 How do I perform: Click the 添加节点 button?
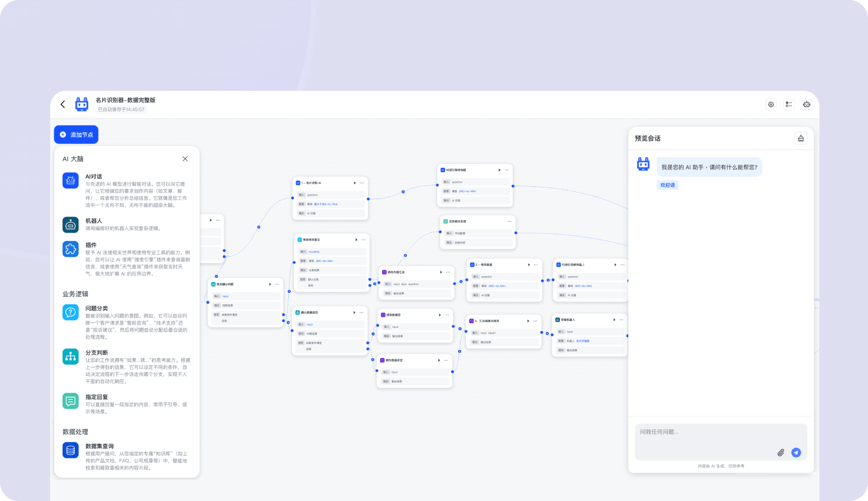click(x=76, y=135)
